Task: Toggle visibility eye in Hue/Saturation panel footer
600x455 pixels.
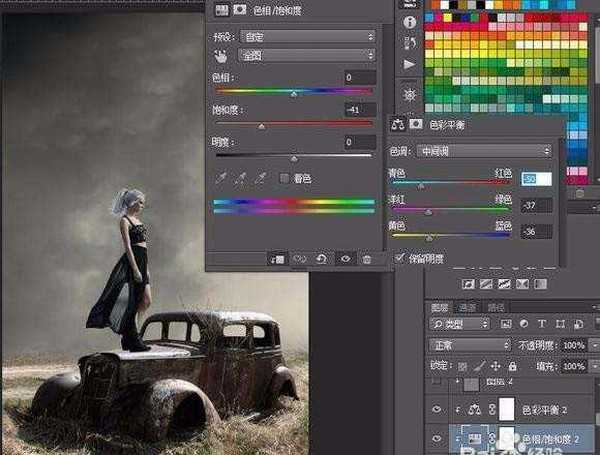Action: tap(345, 259)
